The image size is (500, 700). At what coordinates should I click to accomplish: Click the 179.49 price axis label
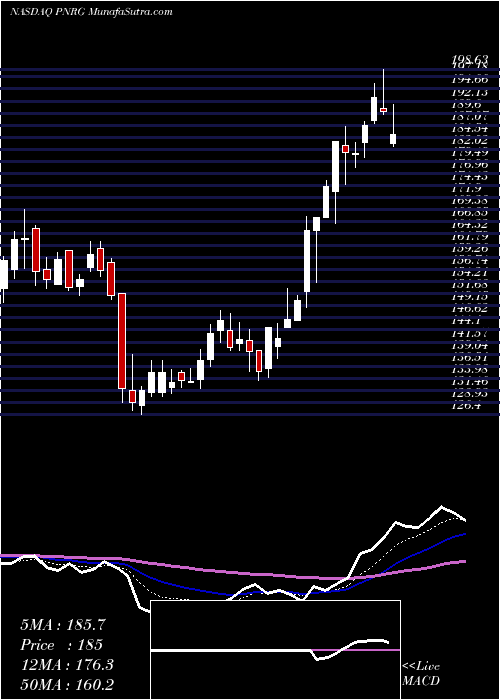coord(468,153)
